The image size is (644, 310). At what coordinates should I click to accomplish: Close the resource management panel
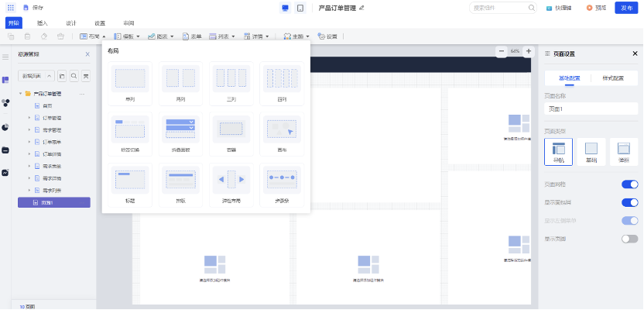87,54
